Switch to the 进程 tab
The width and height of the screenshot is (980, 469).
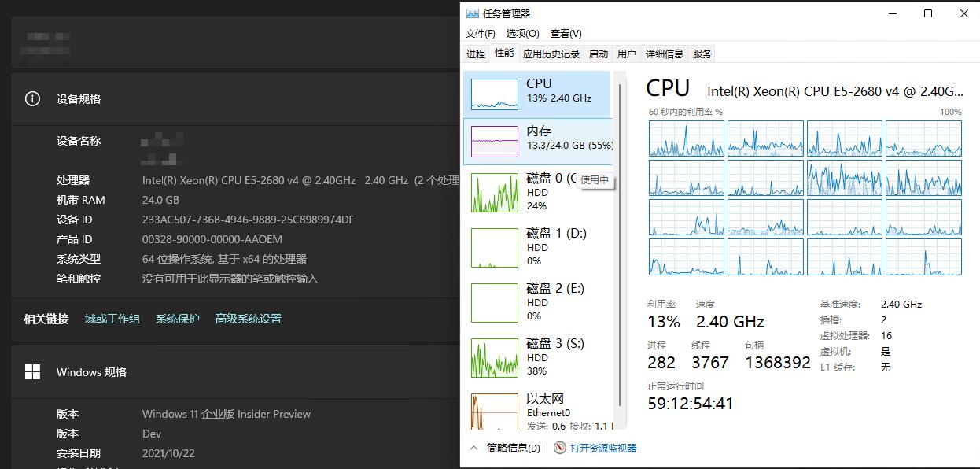[476, 54]
